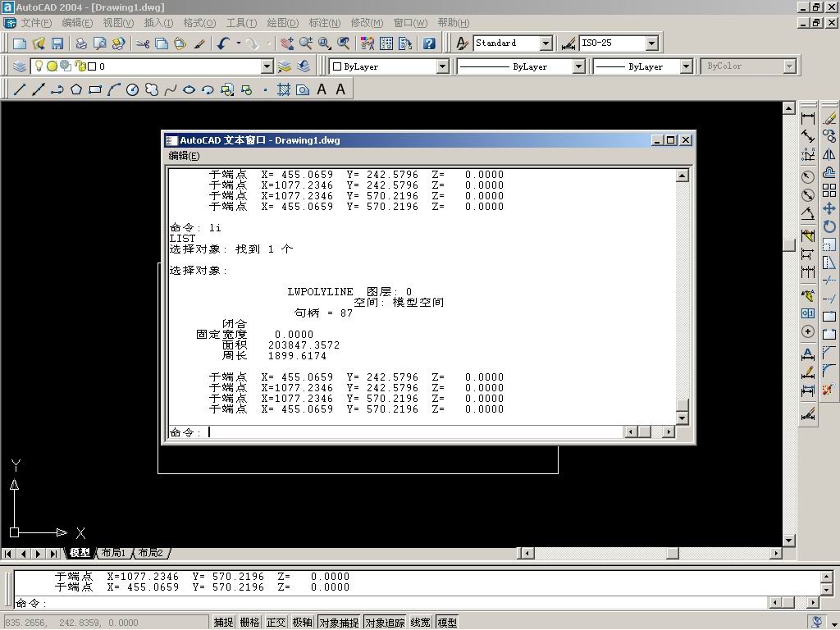The image size is (840, 630).
Task: Open the ByLayer lineweight dropdown
Action: (687, 66)
